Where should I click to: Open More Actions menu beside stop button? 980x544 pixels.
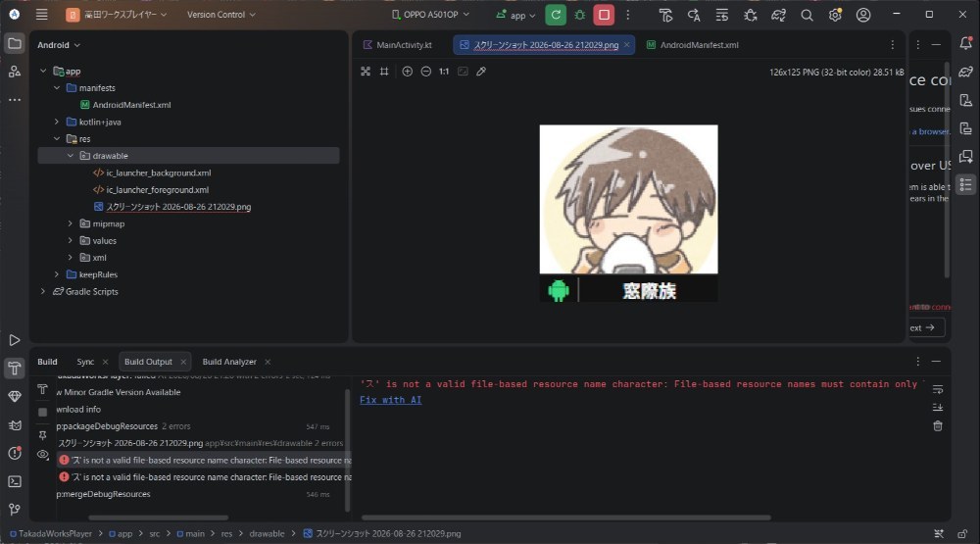(628, 15)
